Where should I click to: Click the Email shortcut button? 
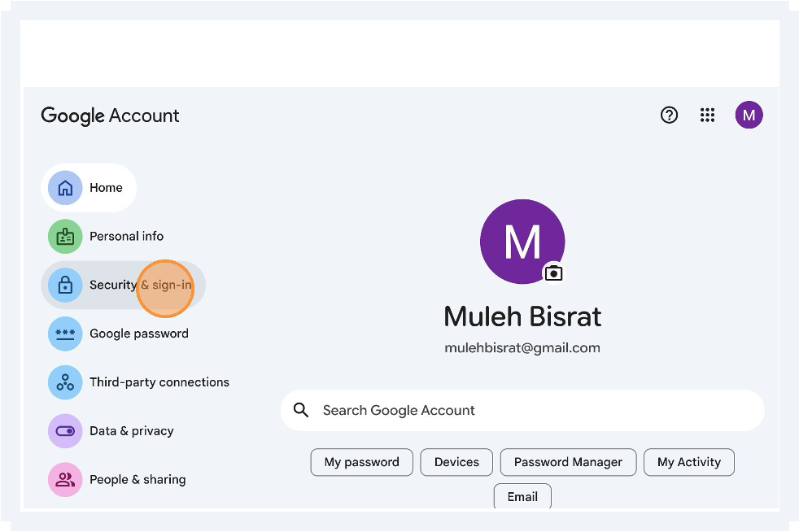(522, 496)
